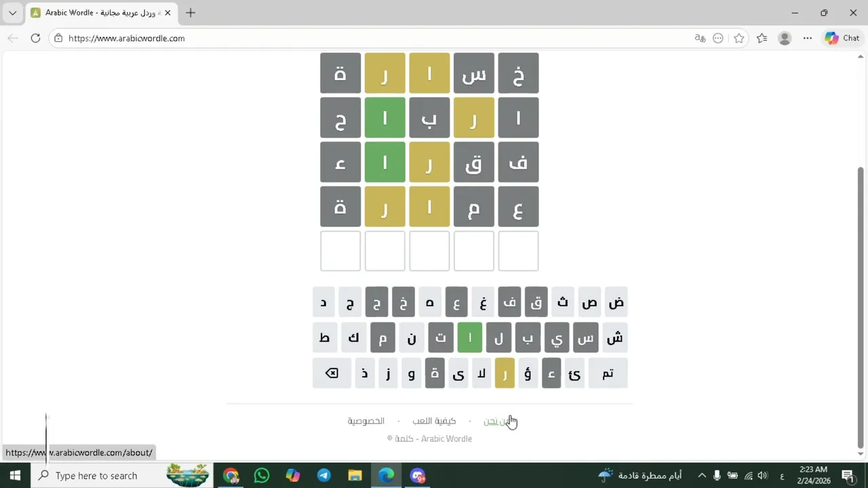This screenshot has height=488, width=868.
Task: Tap the ك key on keyboard
Action: pos(353,338)
